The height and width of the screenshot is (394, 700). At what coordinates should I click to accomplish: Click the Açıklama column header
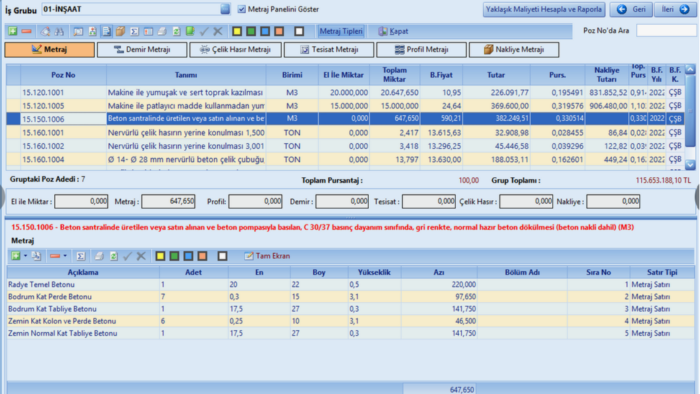(x=83, y=272)
